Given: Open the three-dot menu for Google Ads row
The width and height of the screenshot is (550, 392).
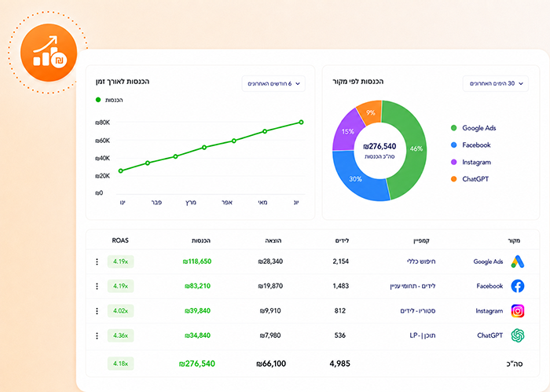Looking at the screenshot, I should [x=97, y=262].
